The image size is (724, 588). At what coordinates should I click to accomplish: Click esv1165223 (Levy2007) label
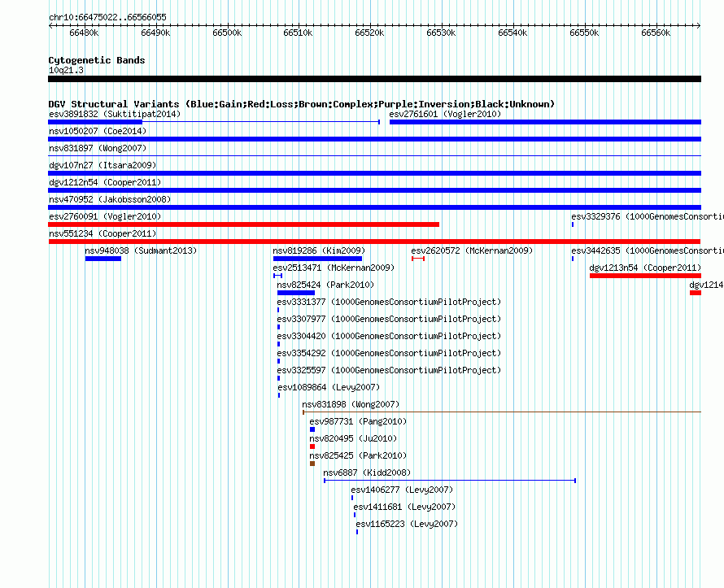pyautogui.click(x=407, y=524)
